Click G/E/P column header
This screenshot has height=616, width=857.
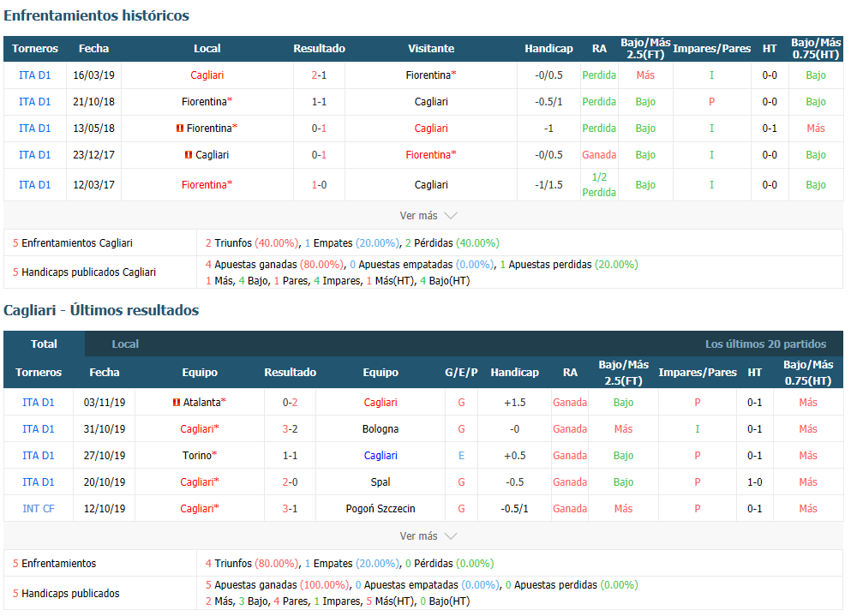[x=461, y=372]
